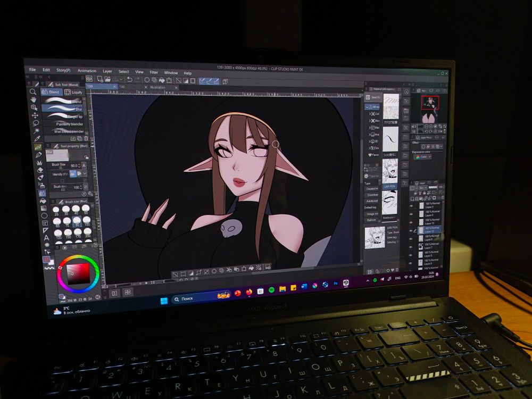Image resolution: width=532 pixels, height=399 pixels.
Task: Expand the All materials tree node
Action: [367, 106]
